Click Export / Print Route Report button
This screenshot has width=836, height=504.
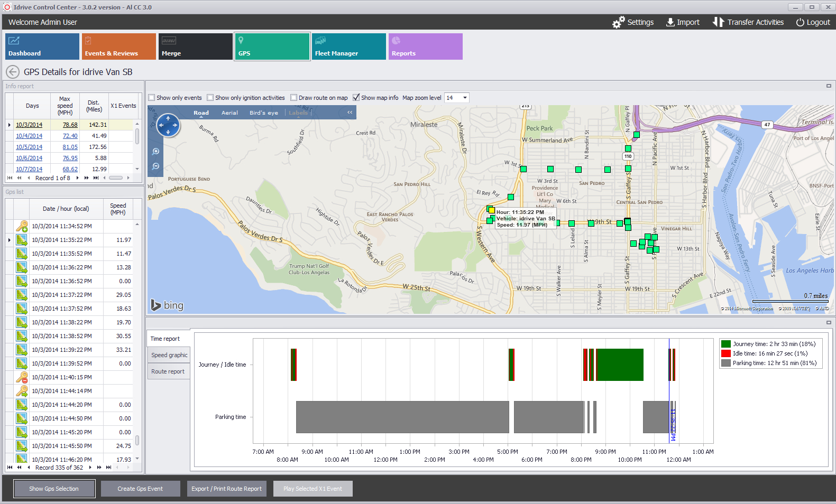227,489
